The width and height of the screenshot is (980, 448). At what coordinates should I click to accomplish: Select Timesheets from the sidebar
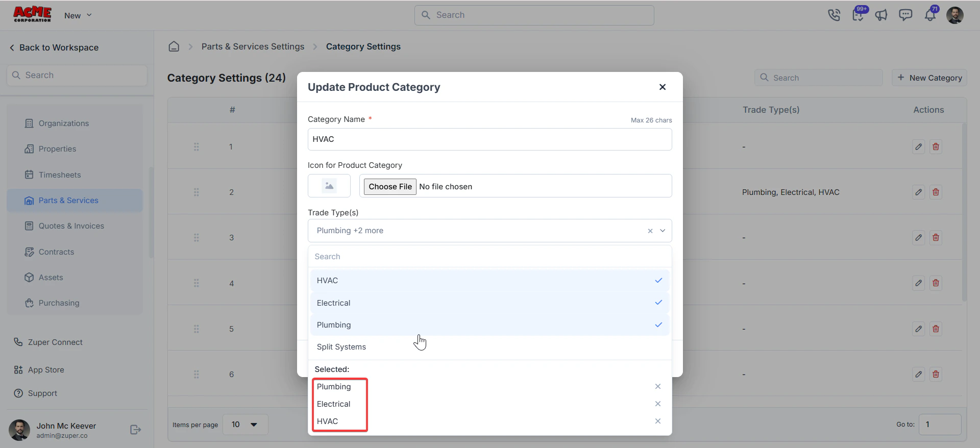[x=60, y=175]
